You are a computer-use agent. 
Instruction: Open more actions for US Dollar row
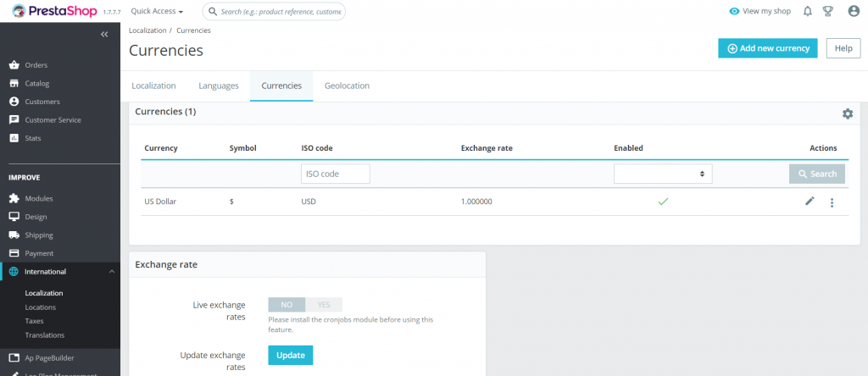click(x=832, y=202)
